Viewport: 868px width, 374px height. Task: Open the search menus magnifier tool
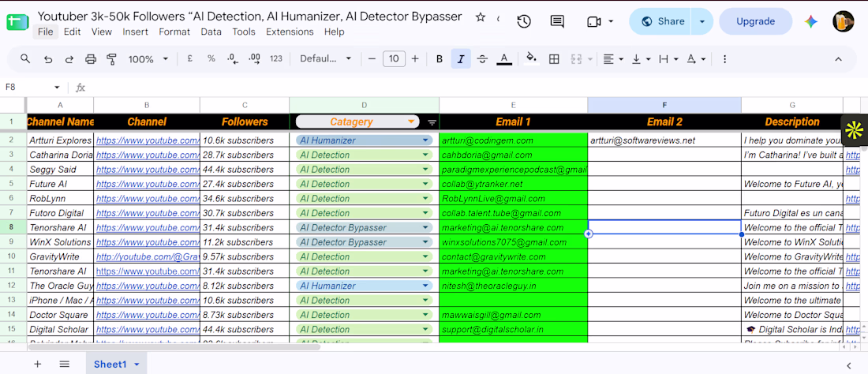tap(25, 58)
